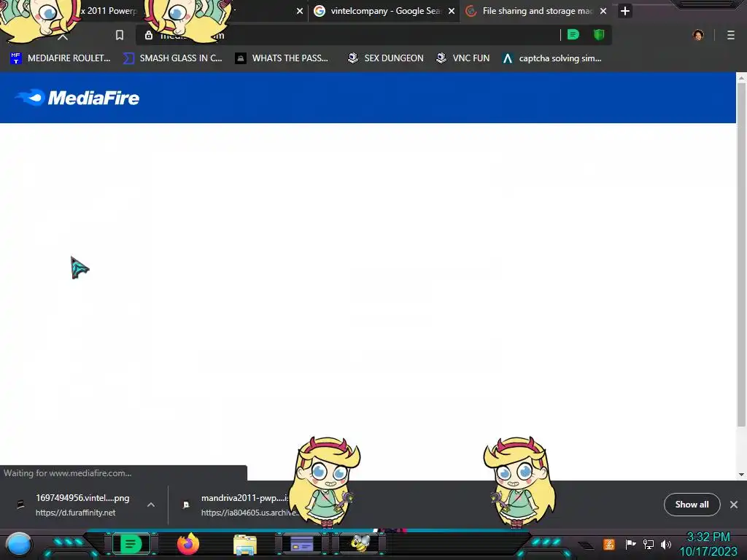Open the mandriva2011-pwp download item
The width and height of the screenshot is (747, 560).
[x=243, y=505]
